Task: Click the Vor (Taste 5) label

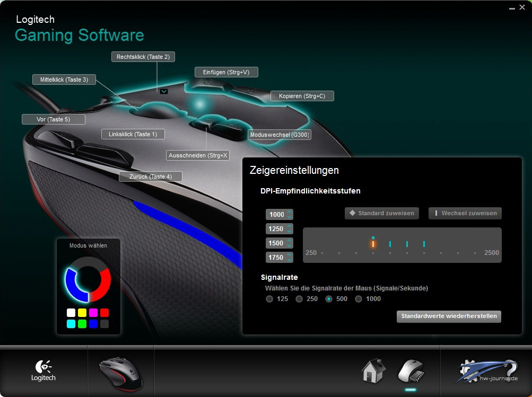Action: 53,119
